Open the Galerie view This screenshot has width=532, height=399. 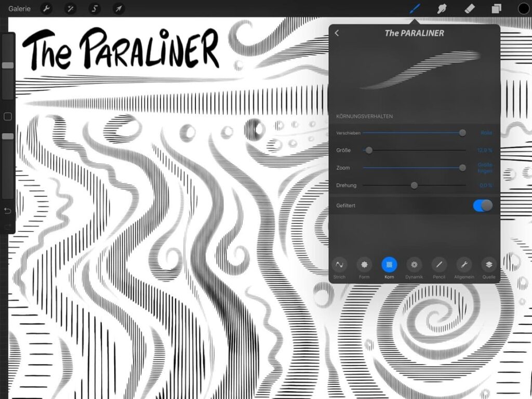click(x=19, y=8)
